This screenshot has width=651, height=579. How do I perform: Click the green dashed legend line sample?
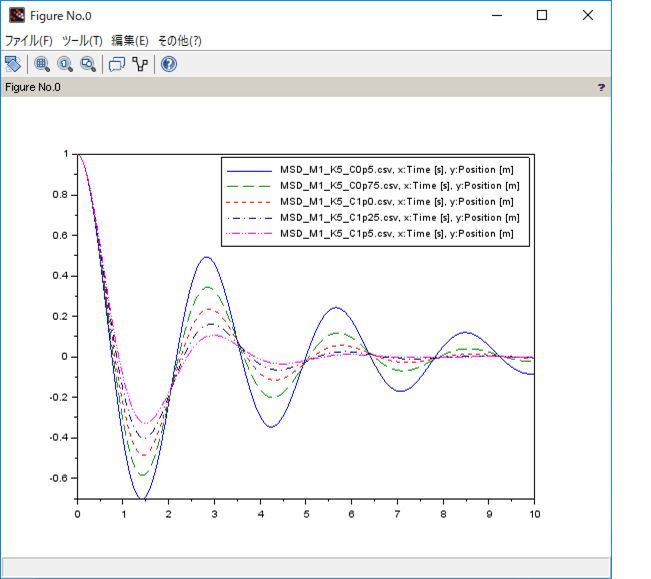pyautogui.click(x=249, y=186)
